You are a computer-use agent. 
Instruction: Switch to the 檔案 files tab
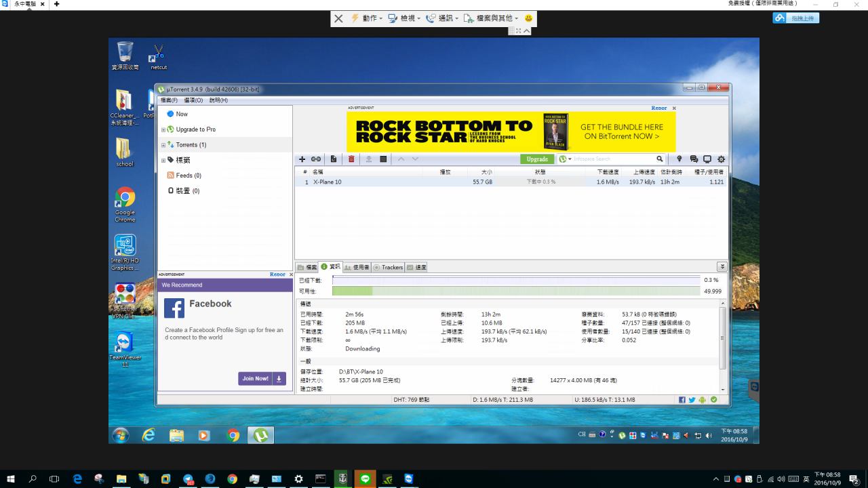pos(307,267)
